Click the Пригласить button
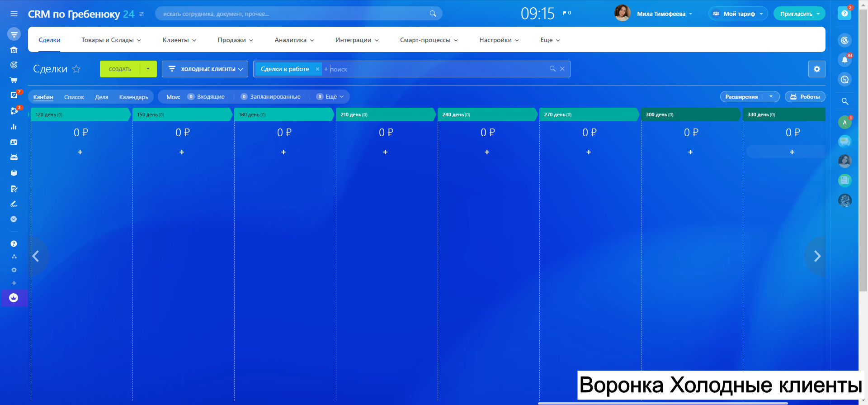868x405 pixels. 799,14
